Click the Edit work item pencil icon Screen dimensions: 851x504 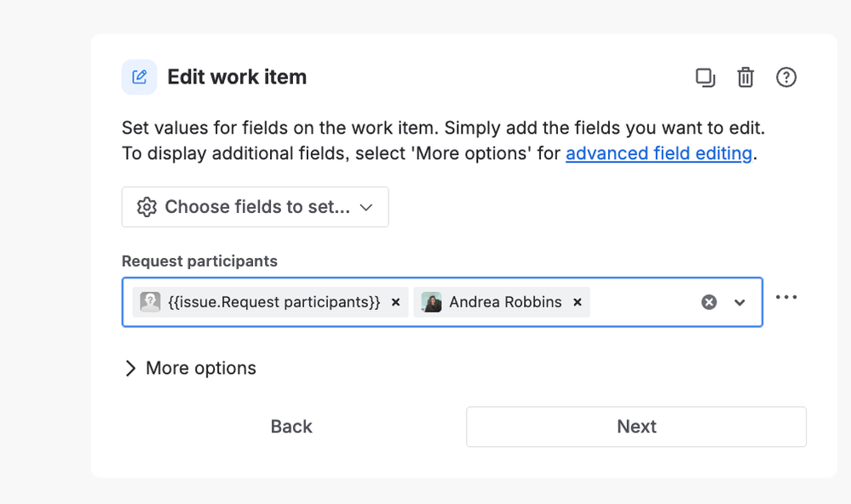coord(139,77)
